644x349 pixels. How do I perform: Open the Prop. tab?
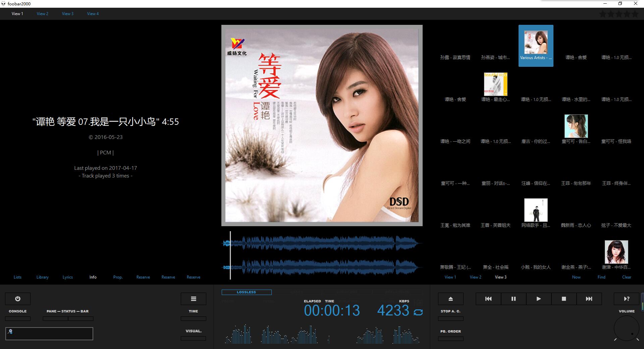[x=118, y=277]
